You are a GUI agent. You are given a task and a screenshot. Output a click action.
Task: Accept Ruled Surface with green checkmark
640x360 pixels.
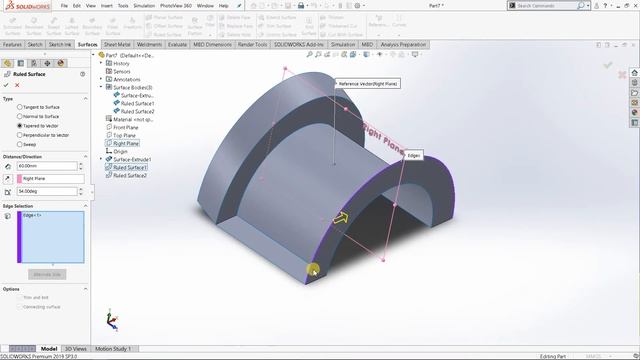click(x=6, y=85)
